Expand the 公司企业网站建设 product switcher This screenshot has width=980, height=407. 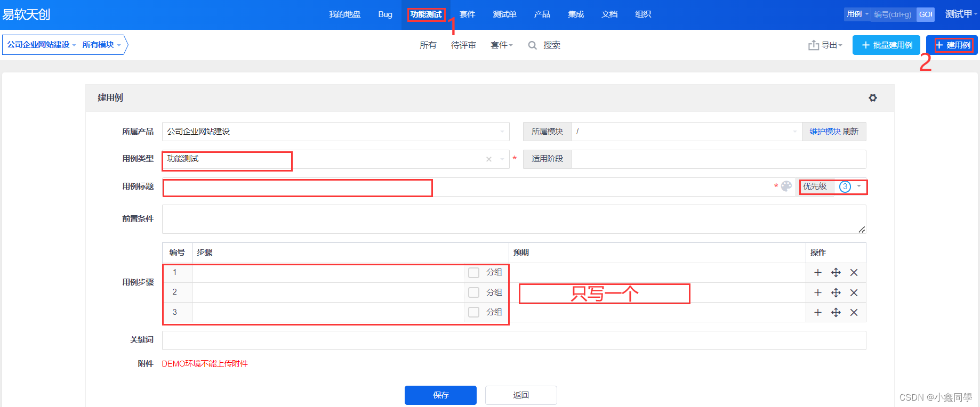42,45
